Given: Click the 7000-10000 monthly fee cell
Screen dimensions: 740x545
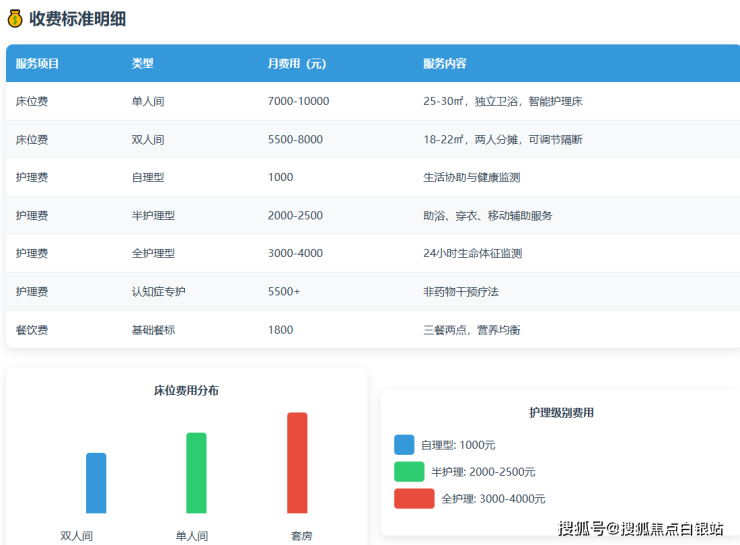Looking at the screenshot, I should pos(298,102).
